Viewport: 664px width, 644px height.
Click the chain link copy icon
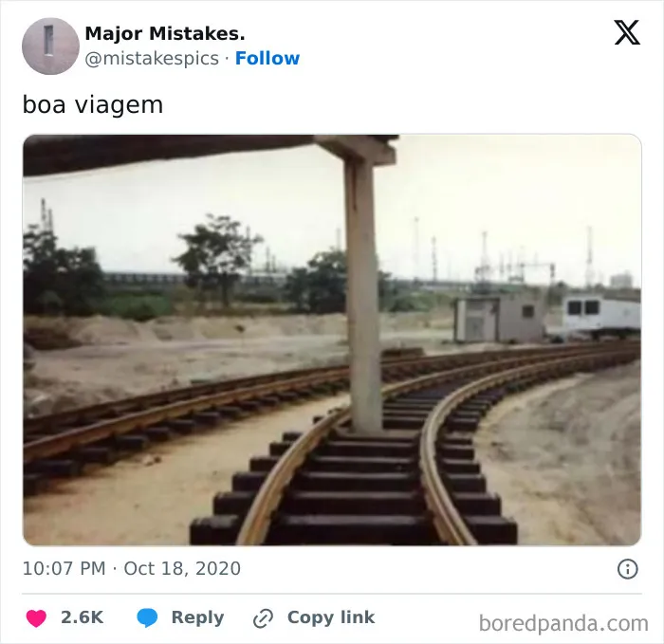263,618
